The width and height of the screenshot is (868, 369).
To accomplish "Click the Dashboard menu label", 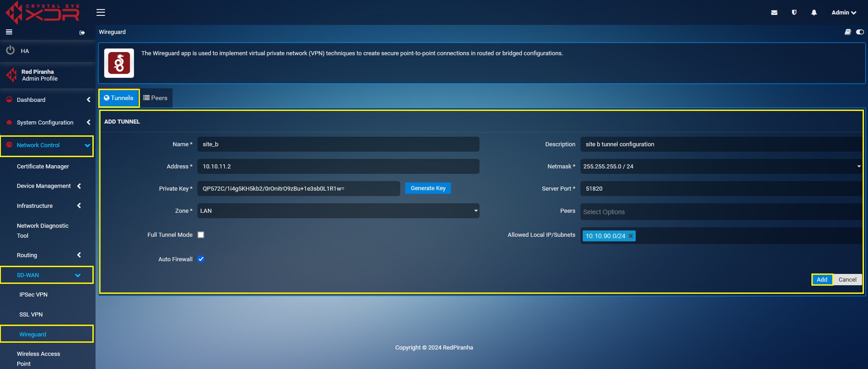I will point(31,100).
